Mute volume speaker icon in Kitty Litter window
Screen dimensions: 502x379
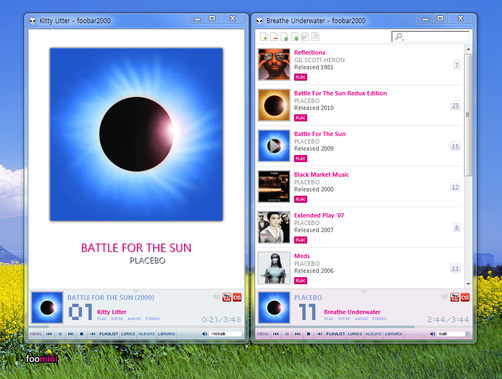204,334
